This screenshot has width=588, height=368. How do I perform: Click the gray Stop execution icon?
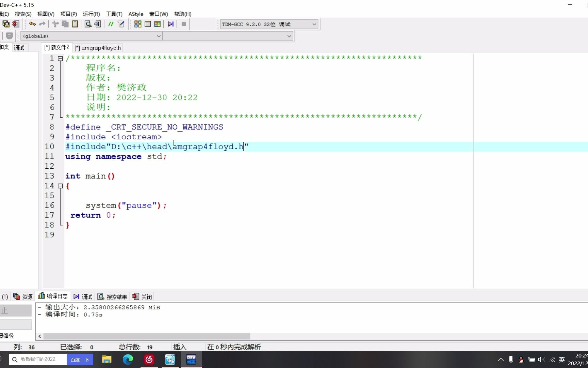coord(184,24)
